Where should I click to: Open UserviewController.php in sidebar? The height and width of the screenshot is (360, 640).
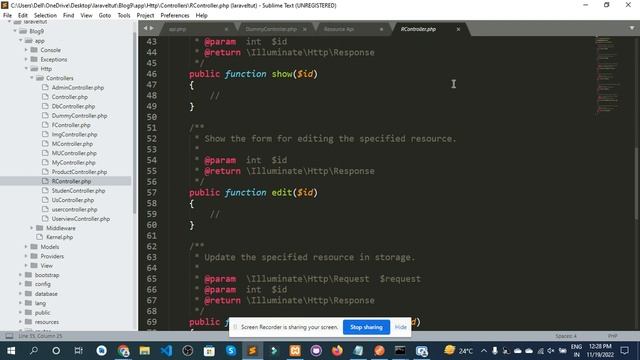pos(81,219)
